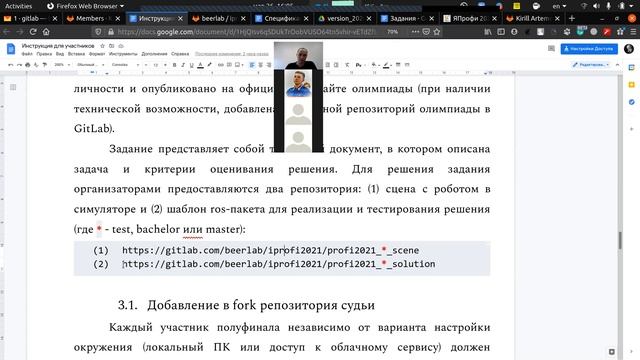
Task: Click the browser Reload icon
Action: coord(33,31)
